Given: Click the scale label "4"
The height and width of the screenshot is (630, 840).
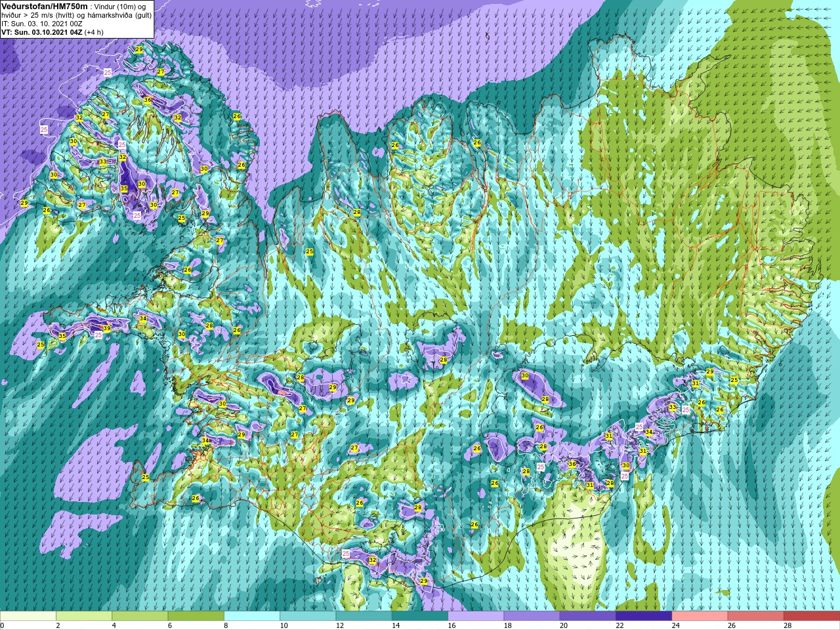Looking at the screenshot, I should click(x=114, y=626).
